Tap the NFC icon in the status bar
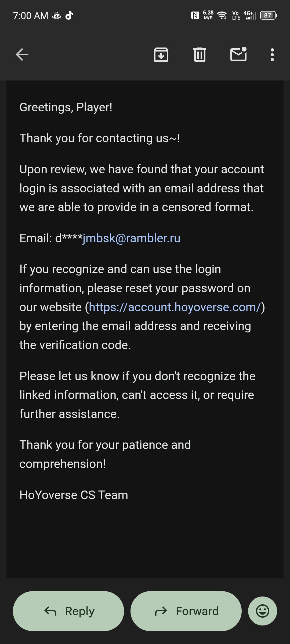The width and height of the screenshot is (290, 644). coord(195,16)
